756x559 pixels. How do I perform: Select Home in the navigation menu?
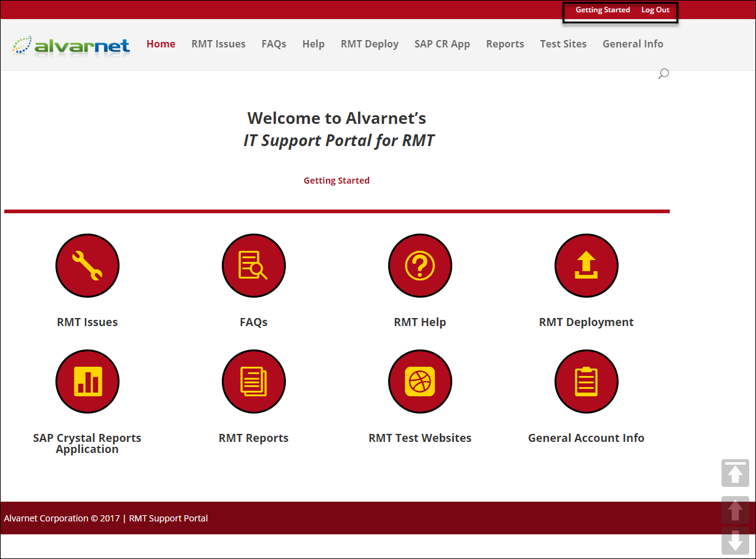click(x=161, y=44)
